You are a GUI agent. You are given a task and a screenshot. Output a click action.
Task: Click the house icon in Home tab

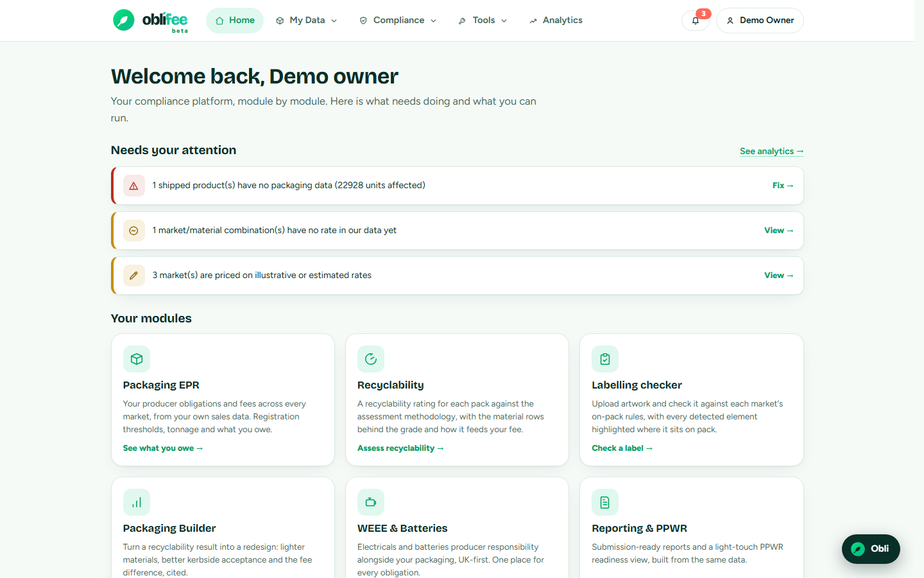point(219,21)
